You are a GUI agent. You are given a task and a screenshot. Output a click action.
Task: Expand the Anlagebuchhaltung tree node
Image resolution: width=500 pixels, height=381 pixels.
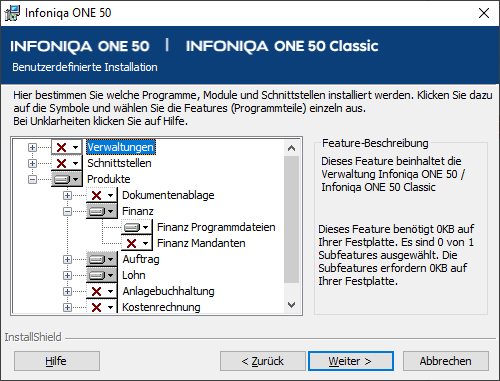pos(67,291)
